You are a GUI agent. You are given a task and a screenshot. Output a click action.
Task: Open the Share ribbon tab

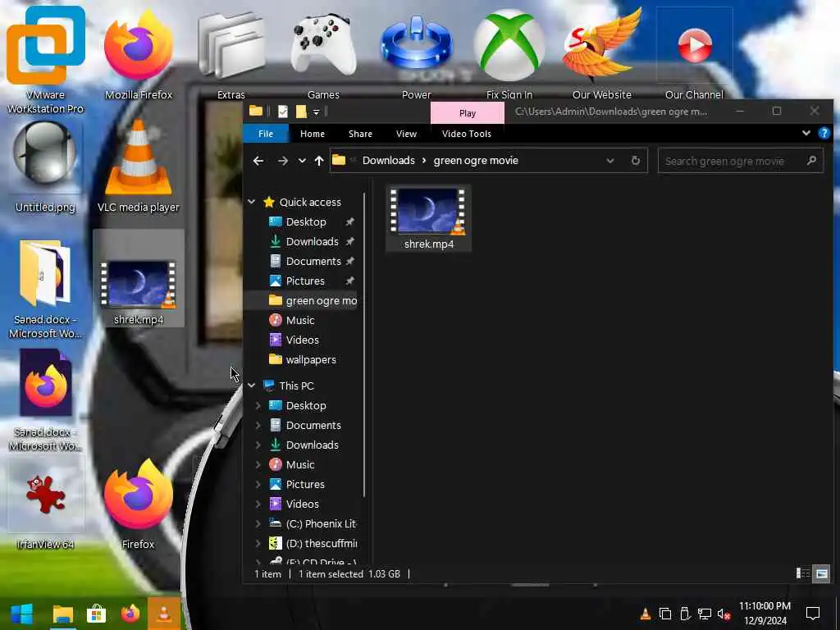pos(361,134)
